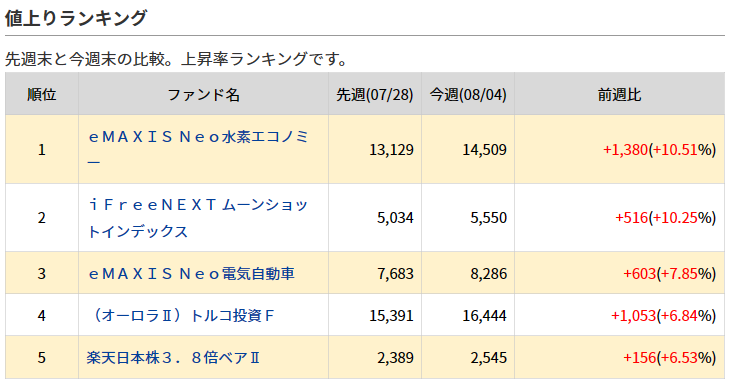The width and height of the screenshot is (734, 388).
Task: Click the 前週比 column header
Action: click(619, 94)
